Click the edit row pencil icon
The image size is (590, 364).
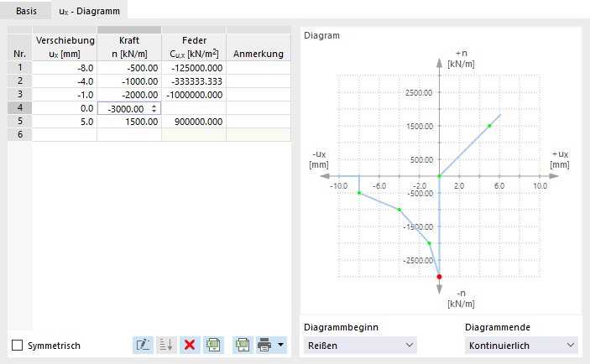tap(143, 345)
